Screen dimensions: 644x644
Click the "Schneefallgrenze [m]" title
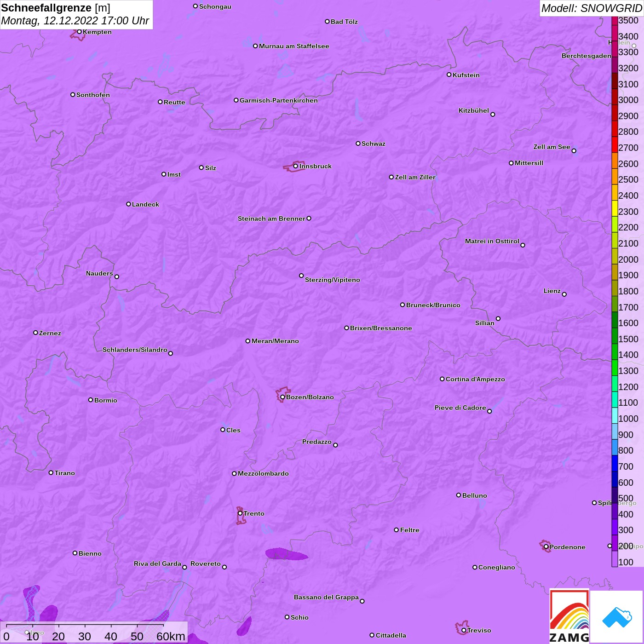56,8
